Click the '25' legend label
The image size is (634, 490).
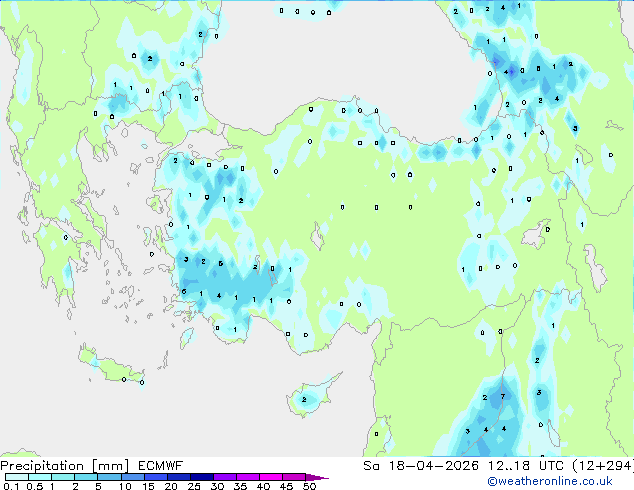pos(194,486)
